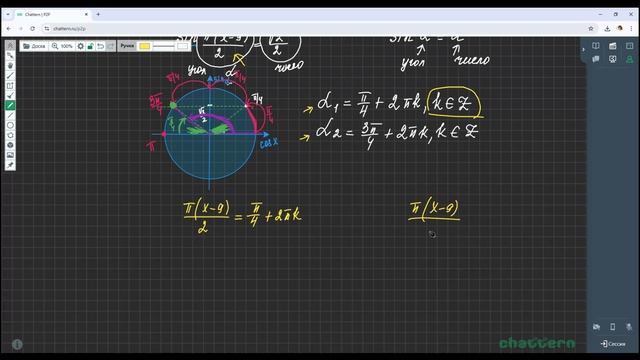Select the polygon shape tool
Viewport: 640px width, 360px height.
coord(10,135)
